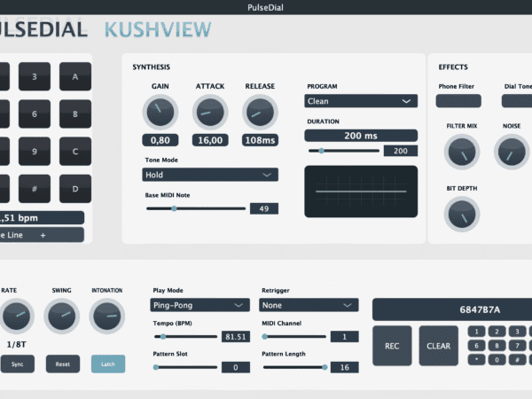Click the MIDI Channel value box 1
The width and height of the screenshot is (532, 399).
point(345,337)
